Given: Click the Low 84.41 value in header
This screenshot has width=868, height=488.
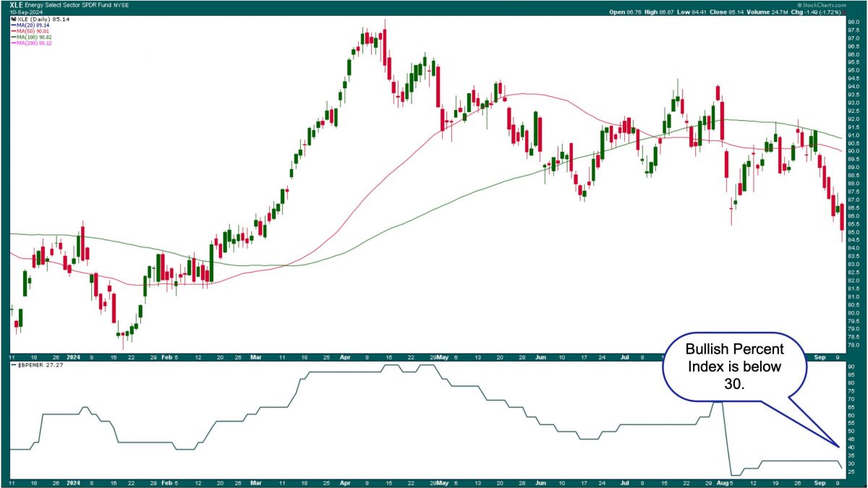Looking at the screenshot, I should (x=691, y=12).
